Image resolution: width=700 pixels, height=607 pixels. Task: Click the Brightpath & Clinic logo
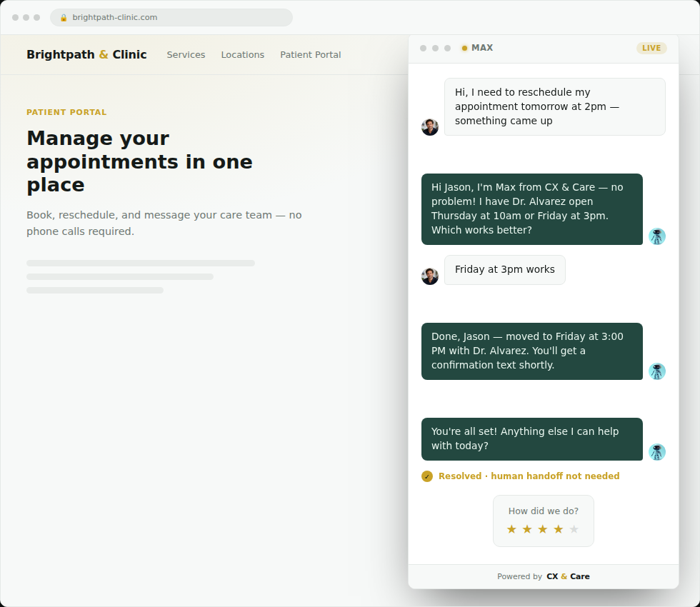pos(86,54)
